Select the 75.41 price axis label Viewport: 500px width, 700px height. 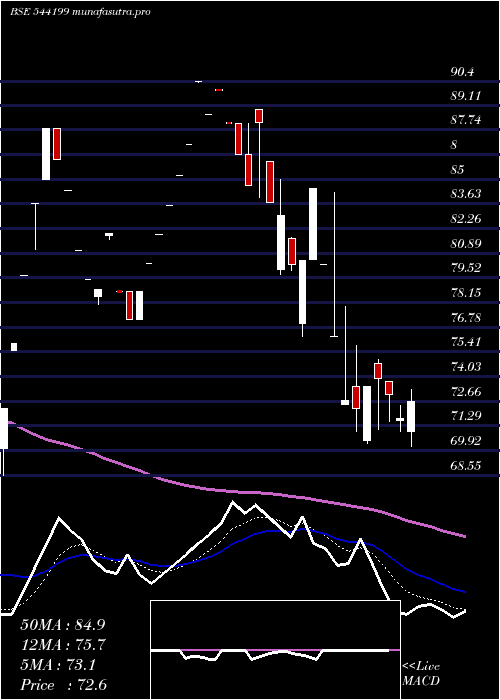pos(466,342)
